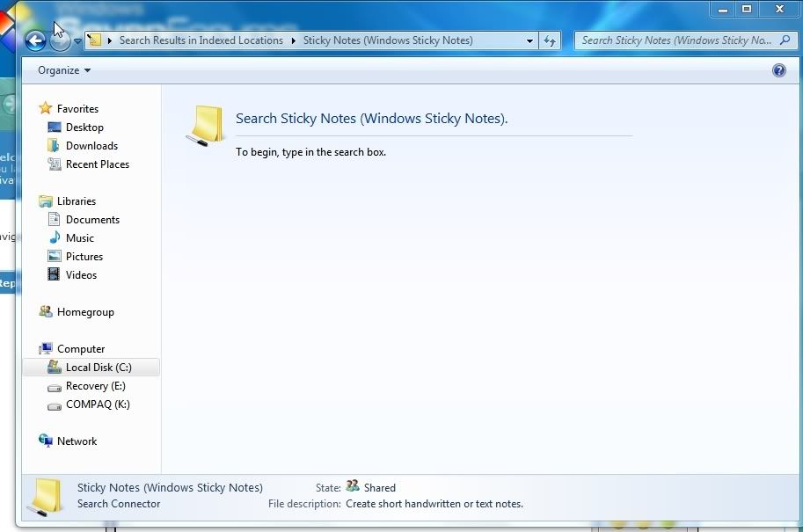The height and width of the screenshot is (532, 803).
Task: Open address bar previous locations dropdown
Action: point(529,40)
